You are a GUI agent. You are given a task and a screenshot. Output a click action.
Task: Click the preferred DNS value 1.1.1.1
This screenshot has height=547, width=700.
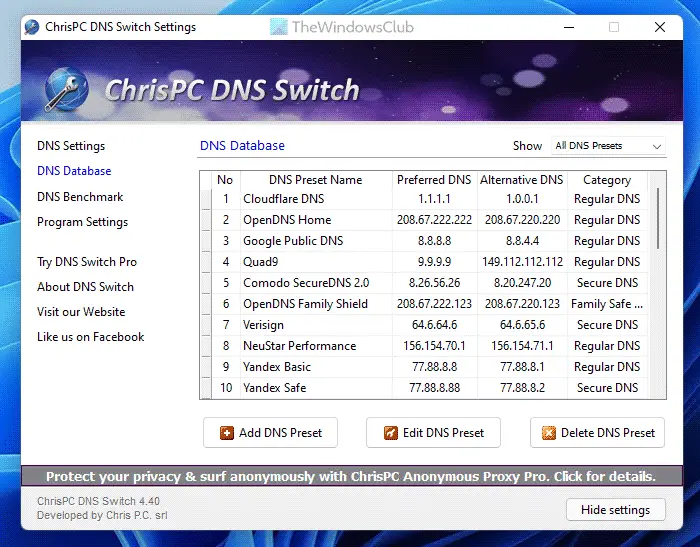click(x=434, y=199)
